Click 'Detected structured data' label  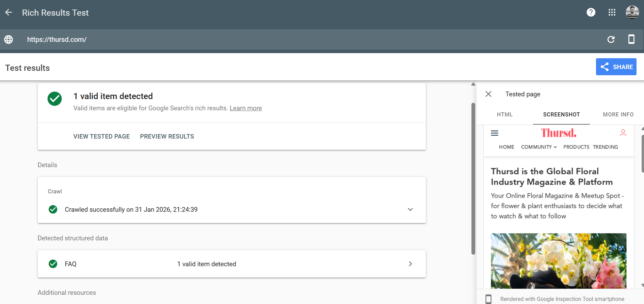tap(73, 238)
